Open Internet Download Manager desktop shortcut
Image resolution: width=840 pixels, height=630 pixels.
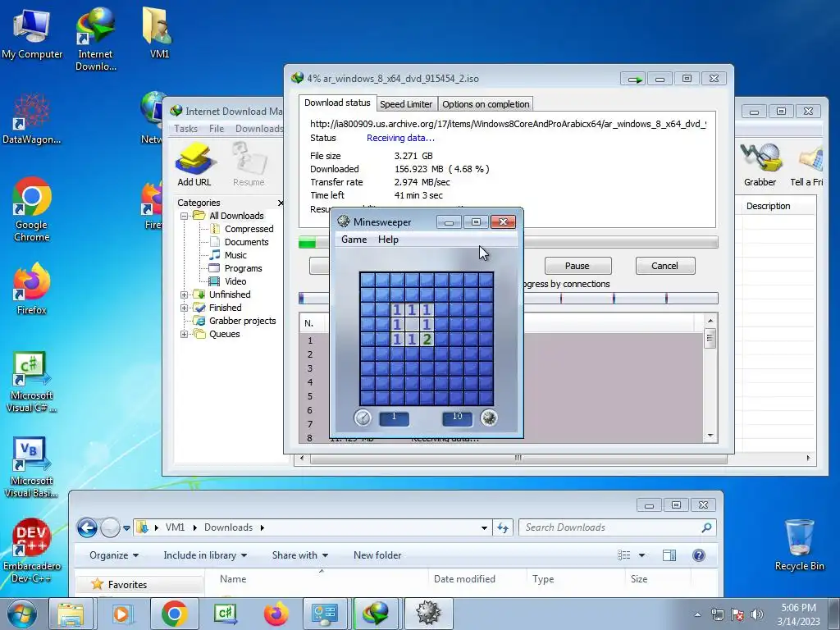coord(96,39)
